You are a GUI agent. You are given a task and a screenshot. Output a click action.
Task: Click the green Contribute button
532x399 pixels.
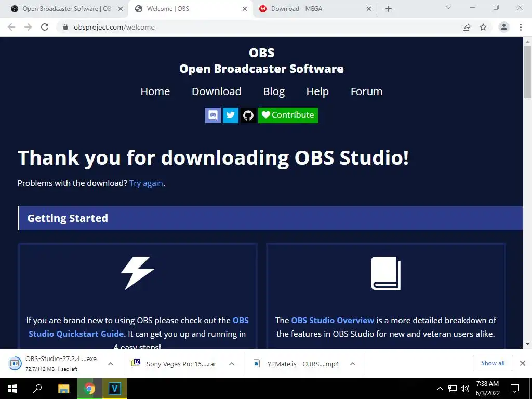pyautogui.click(x=288, y=115)
